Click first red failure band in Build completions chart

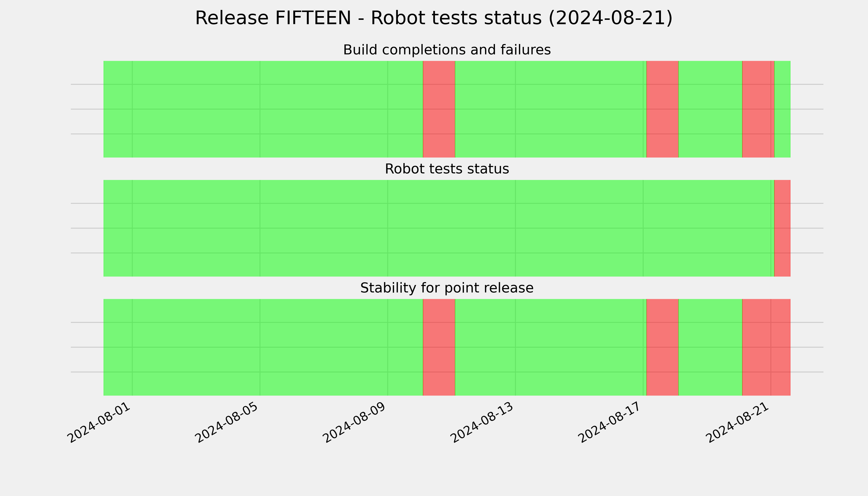(439, 109)
